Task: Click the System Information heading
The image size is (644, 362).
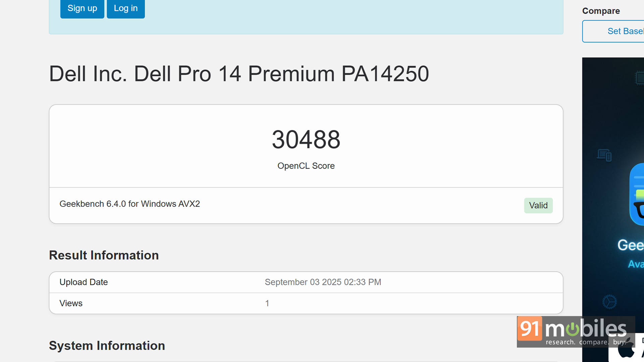Action: (107, 346)
